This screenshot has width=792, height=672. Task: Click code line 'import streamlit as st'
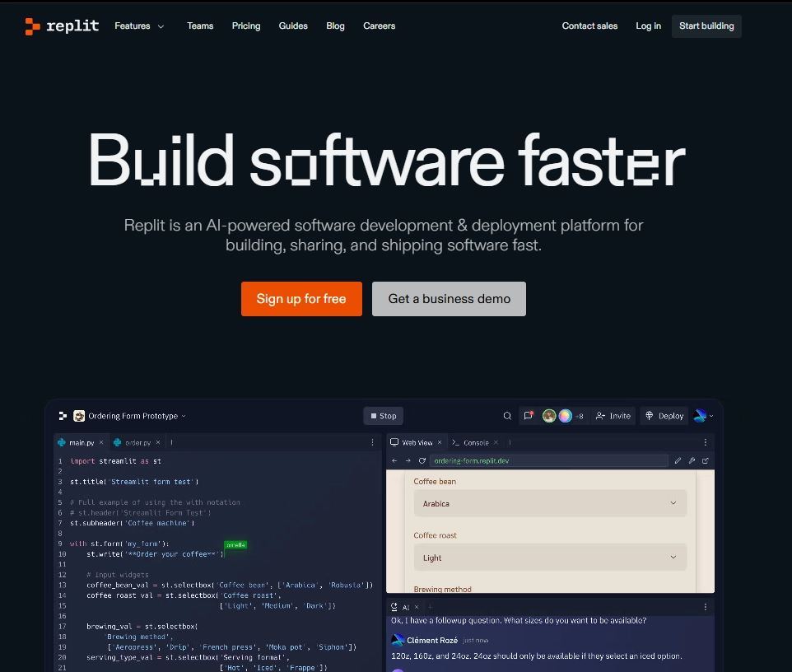point(115,461)
